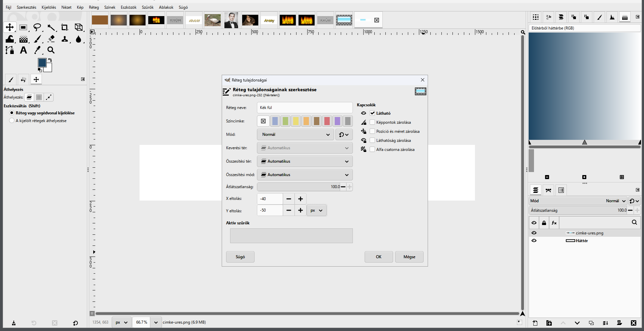Open the zoom 66.7% dropdown in status bar
This screenshot has width=644, height=331.
point(156,322)
